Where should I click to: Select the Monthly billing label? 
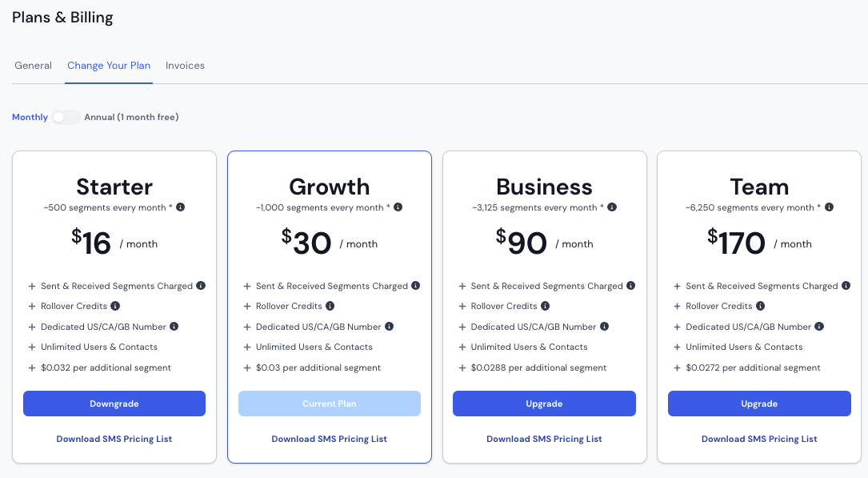click(x=30, y=117)
